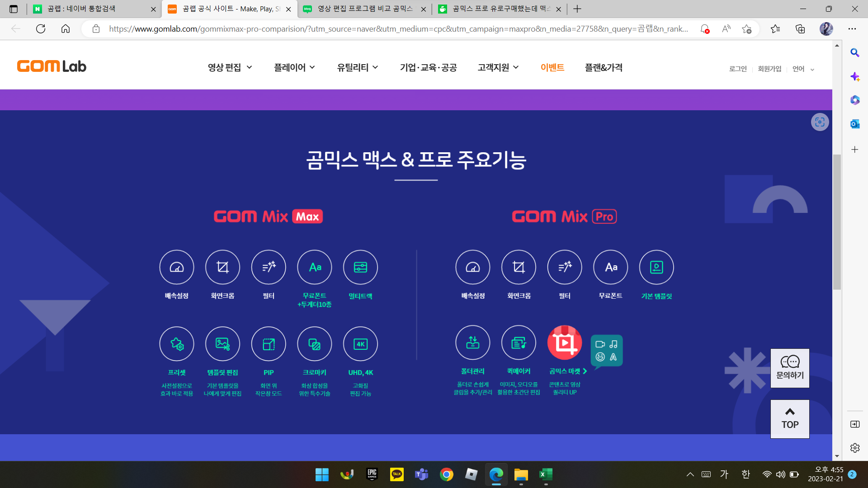Open the browser profile avatar
Screen dimensions: 868x488
pyautogui.click(x=826, y=29)
